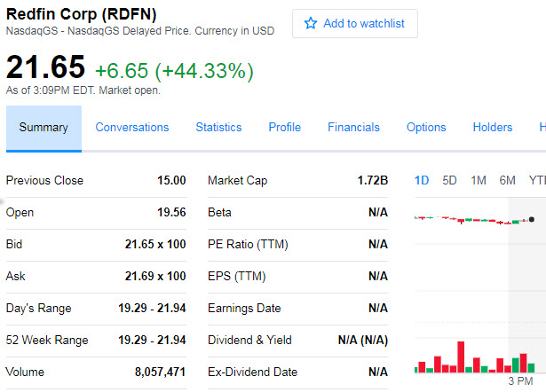Select the 1D chart range

[422, 181]
